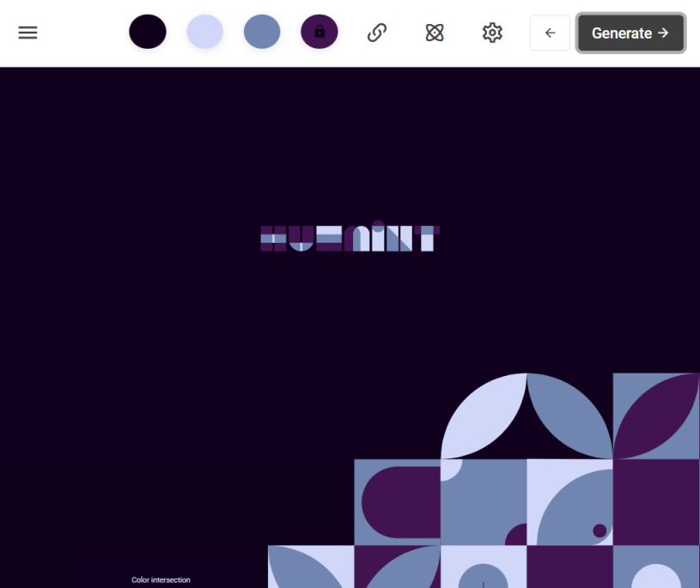
Task: Open the atom icon model options
Action: (x=435, y=33)
